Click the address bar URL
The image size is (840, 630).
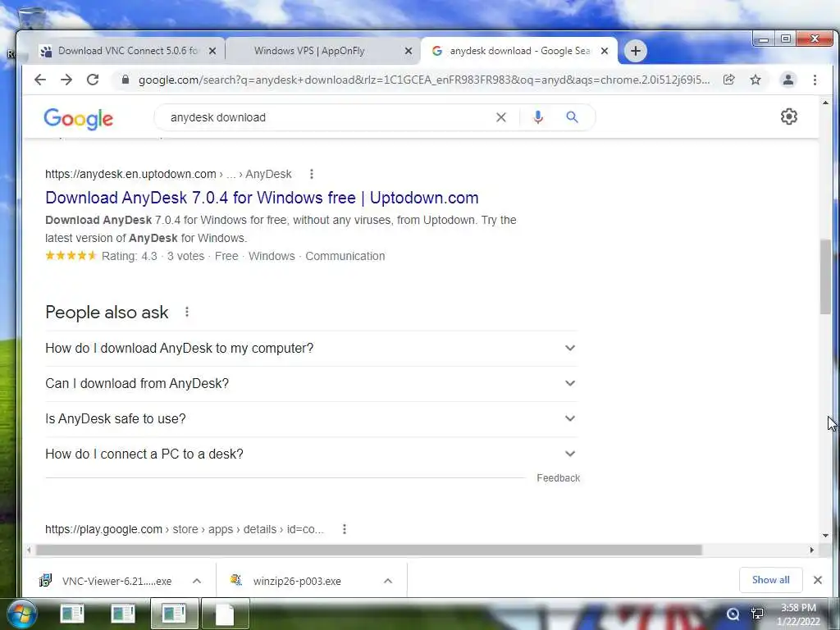click(424, 80)
